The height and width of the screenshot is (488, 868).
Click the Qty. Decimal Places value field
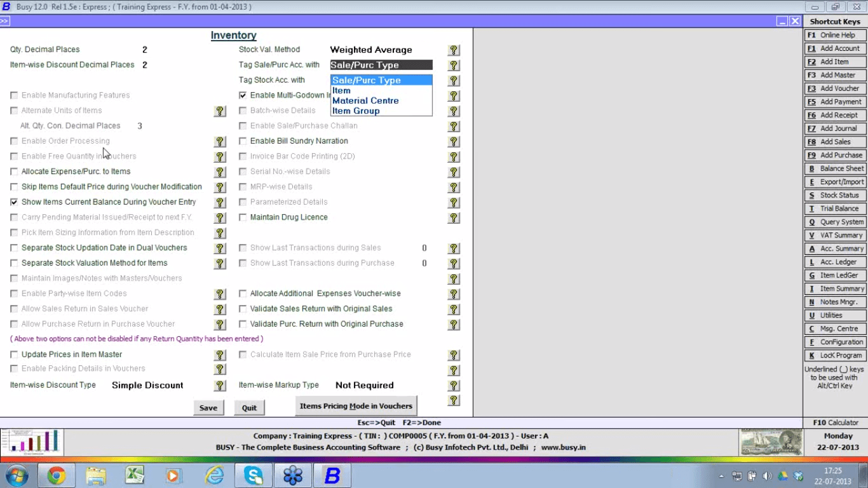point(145,50)
